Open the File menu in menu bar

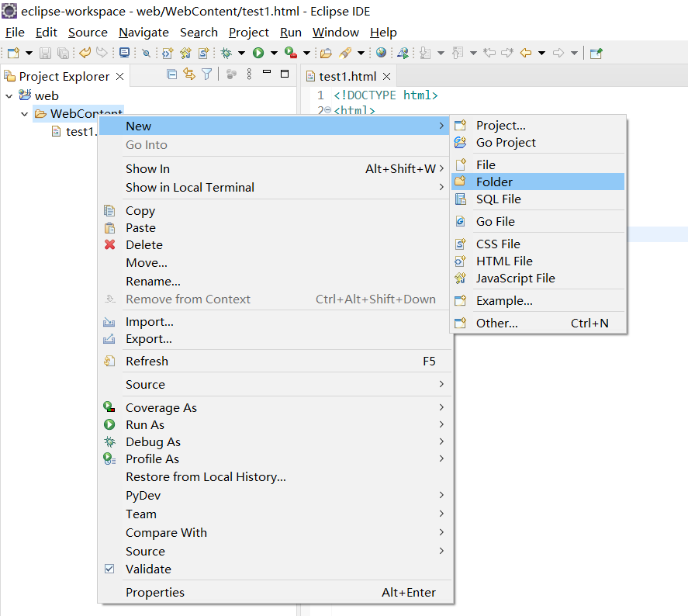15,33
